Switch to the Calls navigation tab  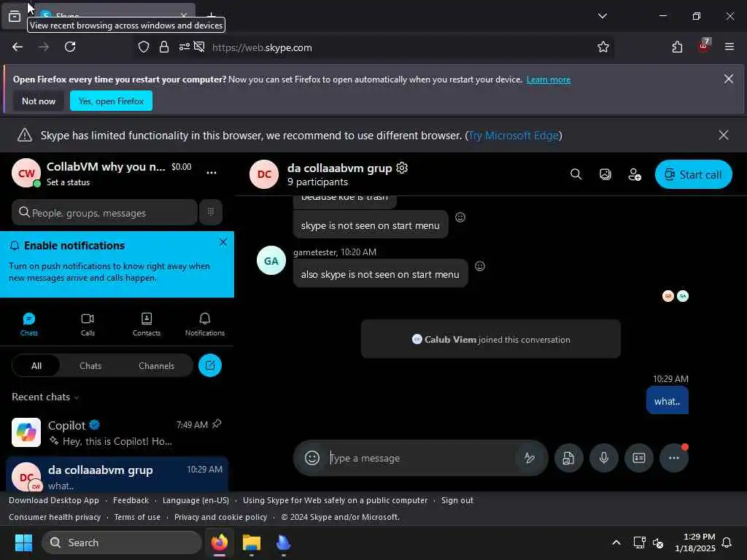point(88,324)
